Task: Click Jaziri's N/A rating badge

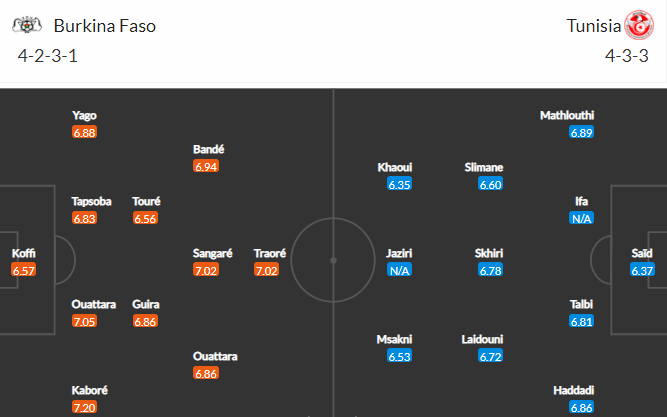Action: [399, 270]
